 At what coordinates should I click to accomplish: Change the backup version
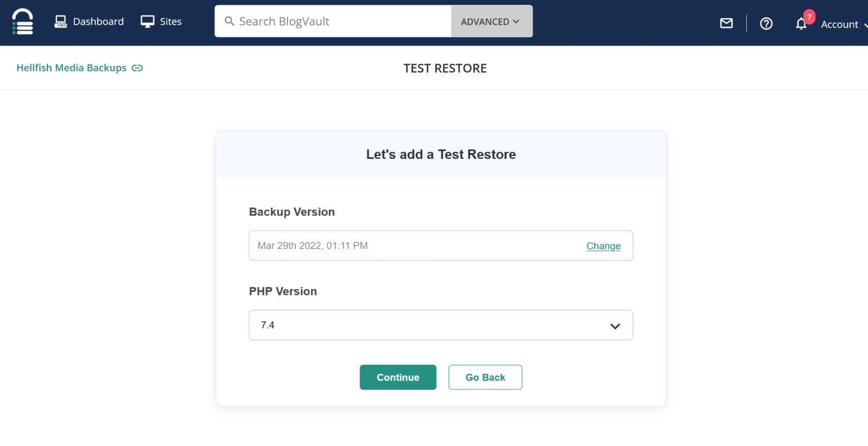click(x=603, y=246)
